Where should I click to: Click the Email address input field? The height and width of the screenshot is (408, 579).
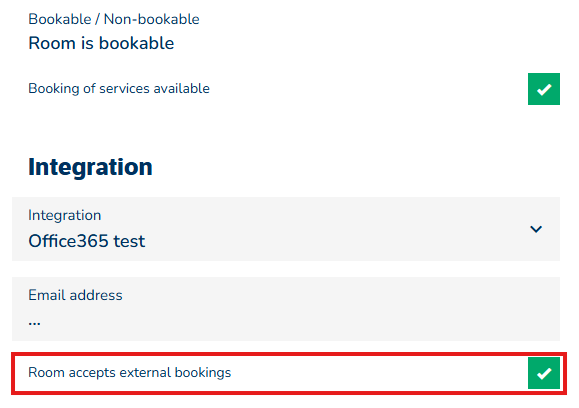[x=286, y=309]
